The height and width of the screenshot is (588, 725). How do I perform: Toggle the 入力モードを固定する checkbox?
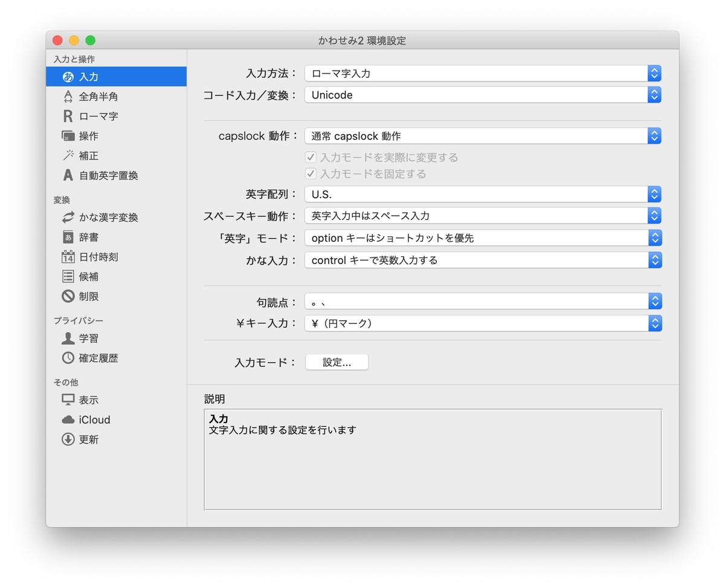(311, 173)
